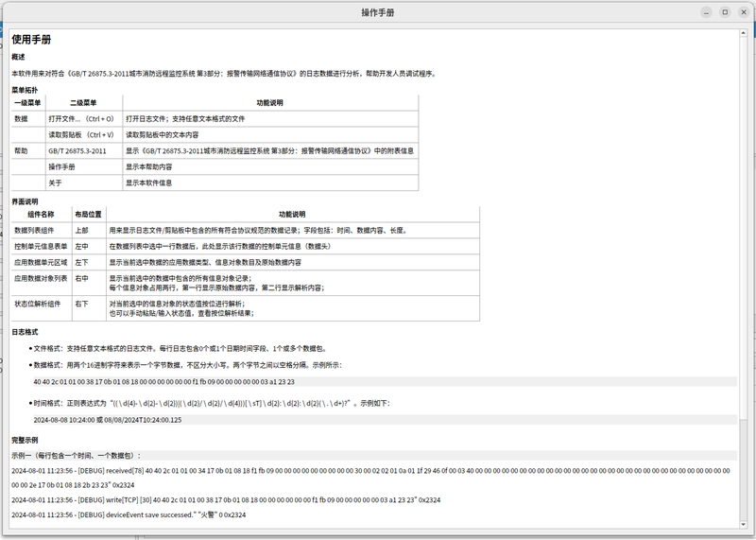
Task: Click the deviceEvent save successed log line
Action: pyautogui.click(x=129, y=514)
